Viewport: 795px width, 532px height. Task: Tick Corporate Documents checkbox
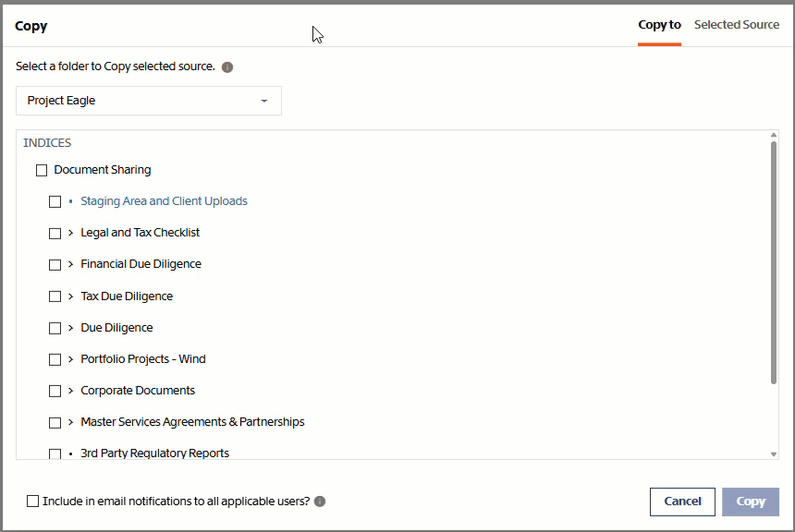(55, 391)
